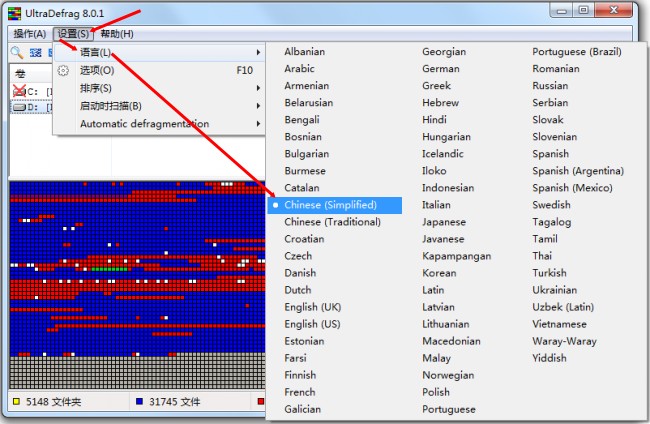This screenshot has height=424, width=650.
Task: Select Vietnamese language
Action: (x=559, y=324)
